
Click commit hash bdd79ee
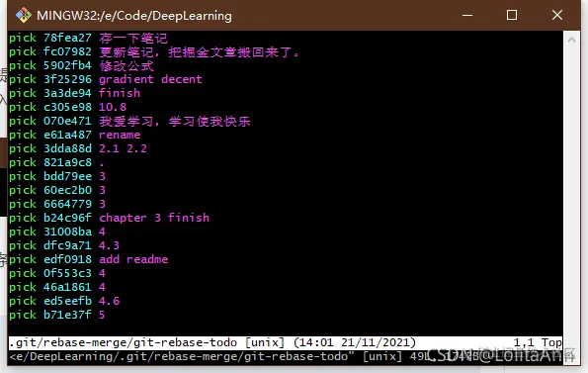pyautogui.click(x=67, y=177)
